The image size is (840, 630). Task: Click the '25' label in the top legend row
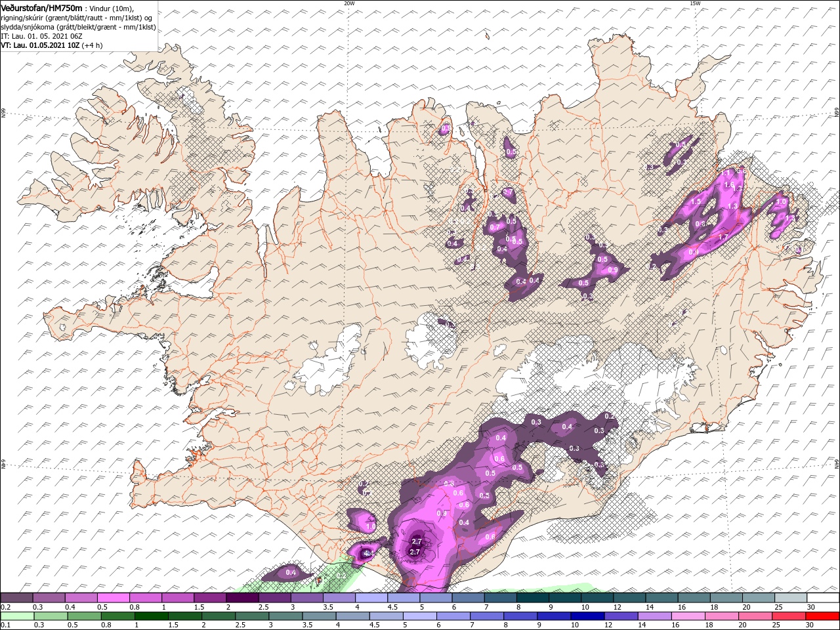click(779, 607)
